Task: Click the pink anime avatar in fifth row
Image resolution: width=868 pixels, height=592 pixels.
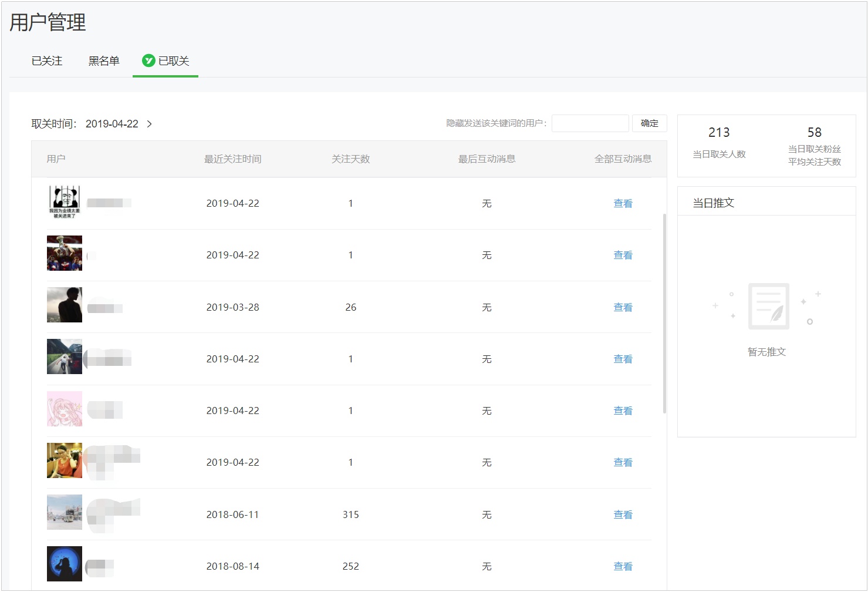Action: click(x=65, y=408)
